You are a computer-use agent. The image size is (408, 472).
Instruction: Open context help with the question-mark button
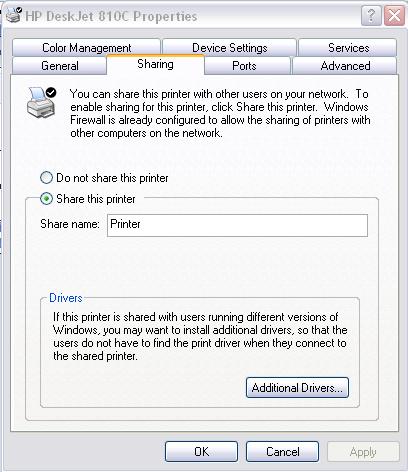coord(371,15)
